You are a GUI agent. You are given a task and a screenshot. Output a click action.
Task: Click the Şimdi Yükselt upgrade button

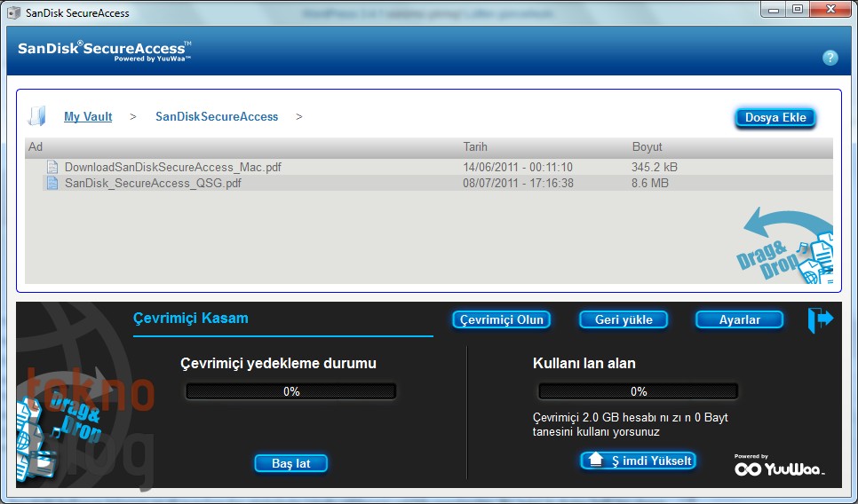tap(638, 461)
